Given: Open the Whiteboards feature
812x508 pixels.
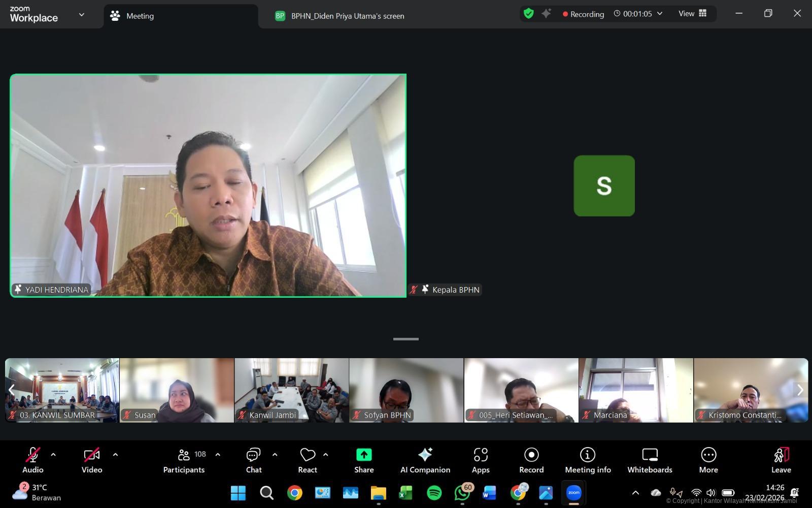Looking at the screenshot, I should pyautogui.click(x=650, y=460).
